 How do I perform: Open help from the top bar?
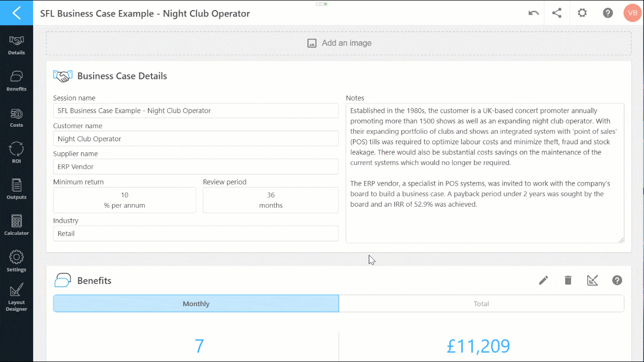608,13
